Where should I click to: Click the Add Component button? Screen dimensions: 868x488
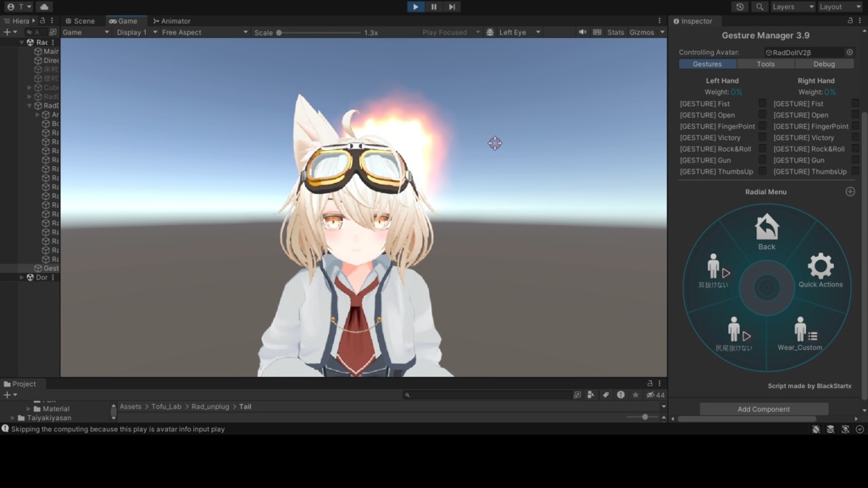(x=764, y=409)
